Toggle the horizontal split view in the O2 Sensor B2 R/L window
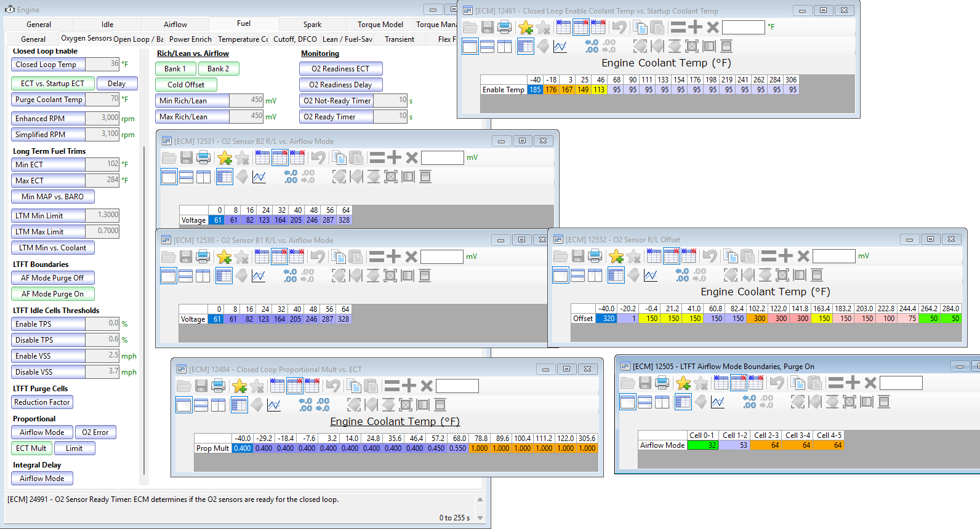Image resolution: width=980 pixels, height=529 pixels. [x=187, y=177]
